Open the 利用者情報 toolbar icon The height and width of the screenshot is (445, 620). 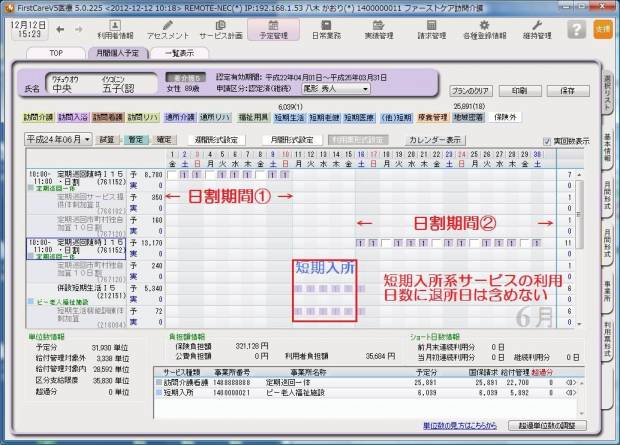pos(116,27)
